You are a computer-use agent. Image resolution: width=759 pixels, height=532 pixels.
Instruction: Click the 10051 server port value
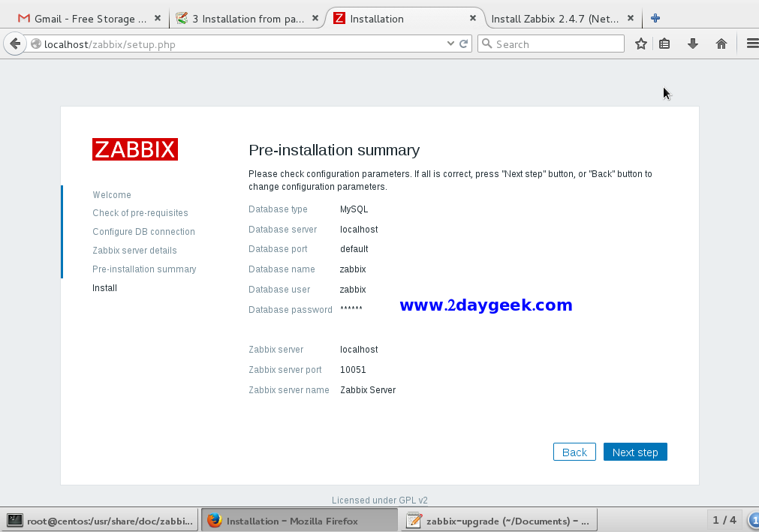tap(353, 369)
